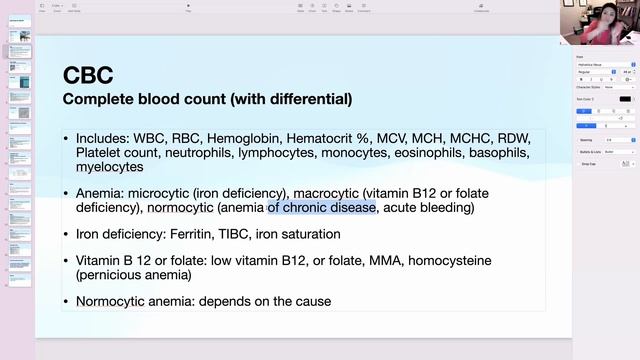Image resolution: width=640 pixels, height=360 pixels.
Task: Select the thumbnail with teal image
Action: 20,82
